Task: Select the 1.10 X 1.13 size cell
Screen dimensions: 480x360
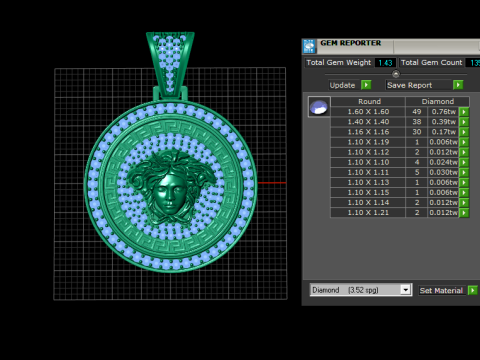Action: [x=368, y=182]
